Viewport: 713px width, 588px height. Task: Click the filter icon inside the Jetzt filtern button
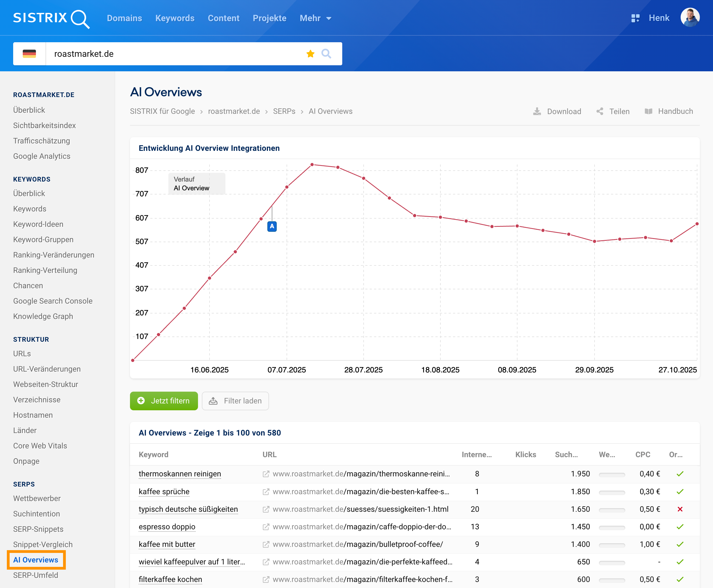(x=141, y=401)
